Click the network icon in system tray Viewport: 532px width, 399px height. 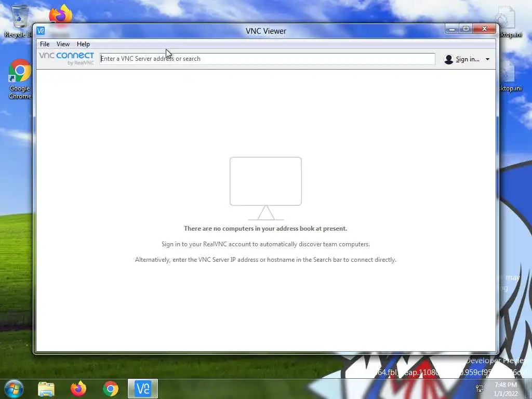(480, 389)
